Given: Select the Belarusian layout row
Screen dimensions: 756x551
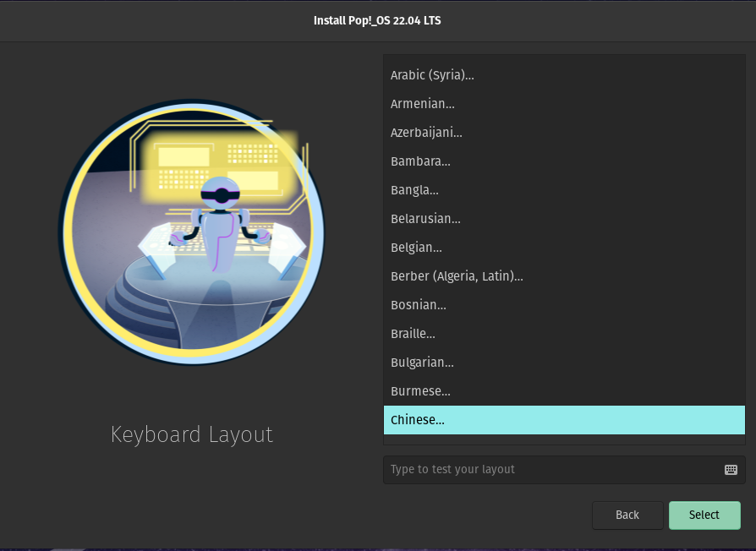Looking at the screenshot, I should [564, 219].
